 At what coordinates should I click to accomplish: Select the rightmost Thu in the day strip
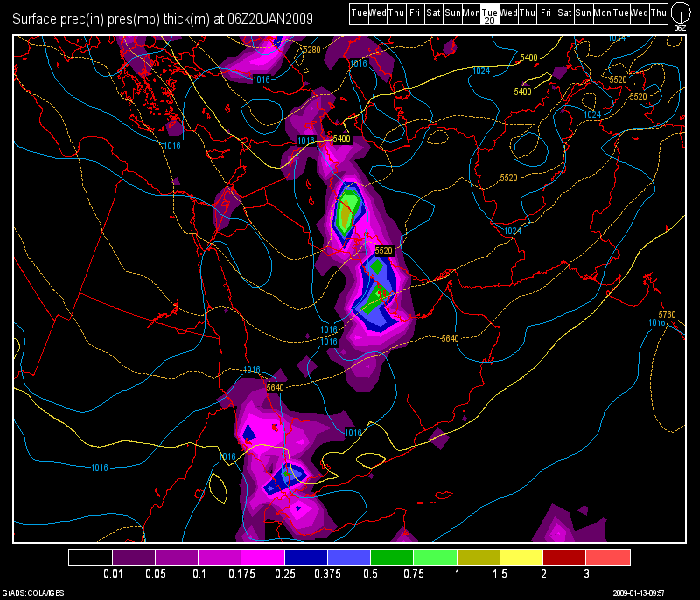659,13
